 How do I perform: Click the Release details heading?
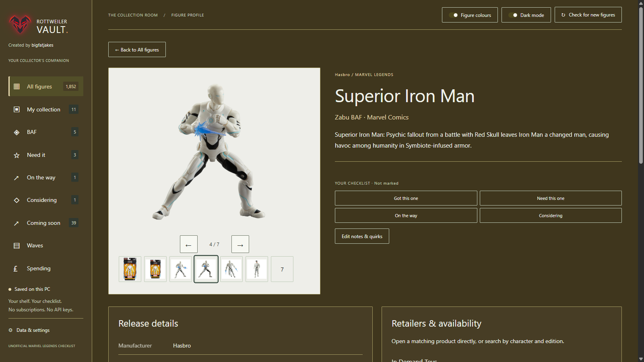148,323
